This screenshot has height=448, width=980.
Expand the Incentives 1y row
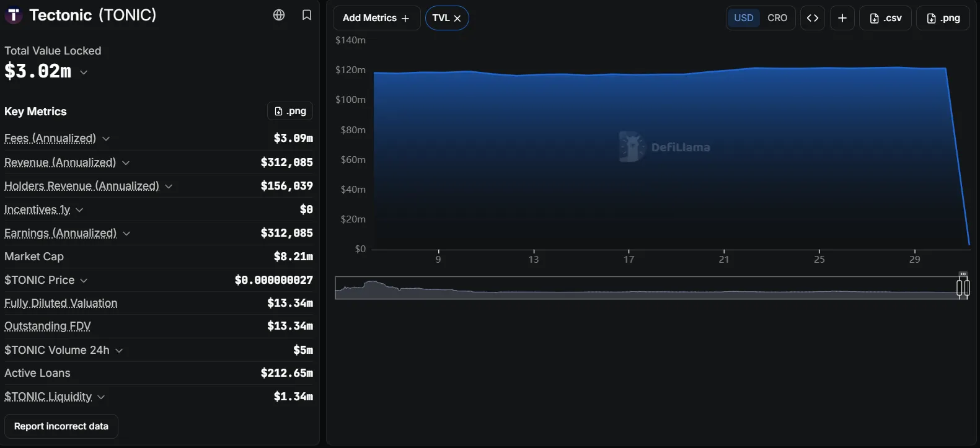tap(79, 210)
